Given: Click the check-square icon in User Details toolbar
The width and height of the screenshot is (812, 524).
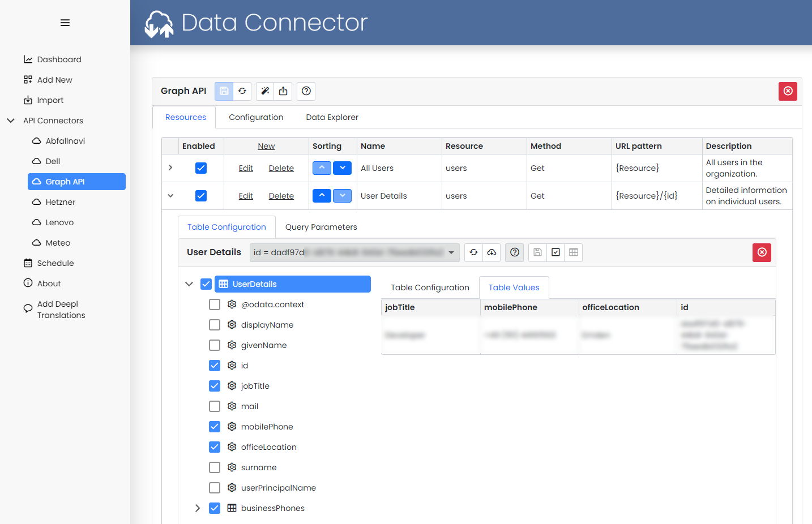Looking at the screenshot, I should [555, 252].
